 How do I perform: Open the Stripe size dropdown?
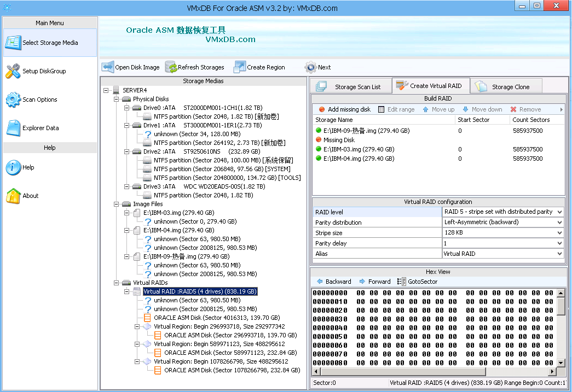click(x=559, y=232)
